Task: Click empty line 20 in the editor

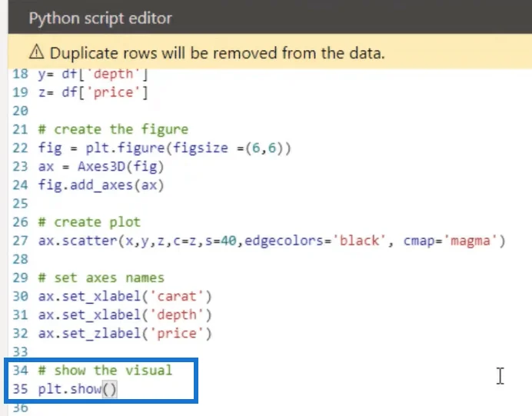Action: tap(271, 111)
